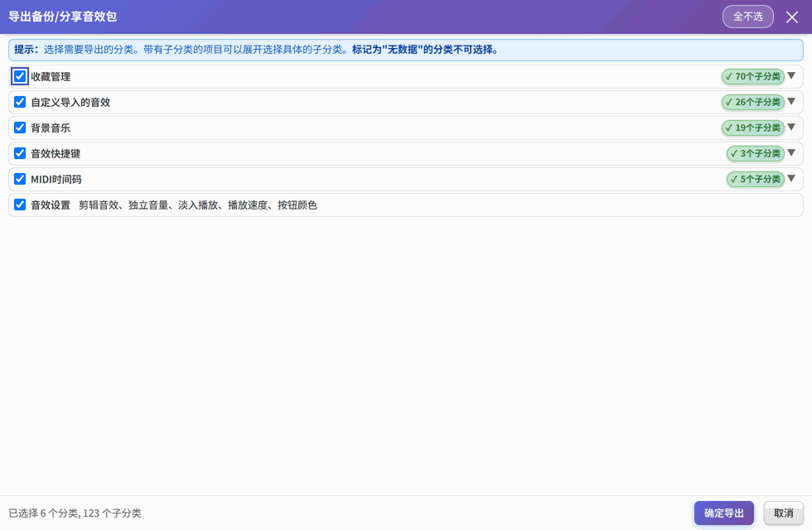Screen dimensions: 812x530
Task: Expand the 背景音乐 subcategory arrow
Action: click(x=791, y=128)
